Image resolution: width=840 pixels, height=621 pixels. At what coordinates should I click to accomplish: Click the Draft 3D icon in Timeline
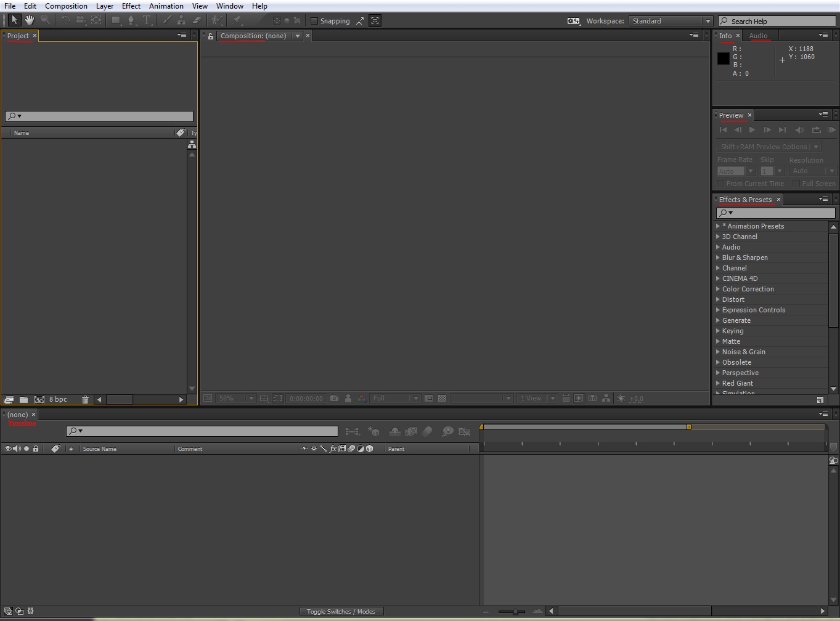pyautogui.click(x=373, y=432)
